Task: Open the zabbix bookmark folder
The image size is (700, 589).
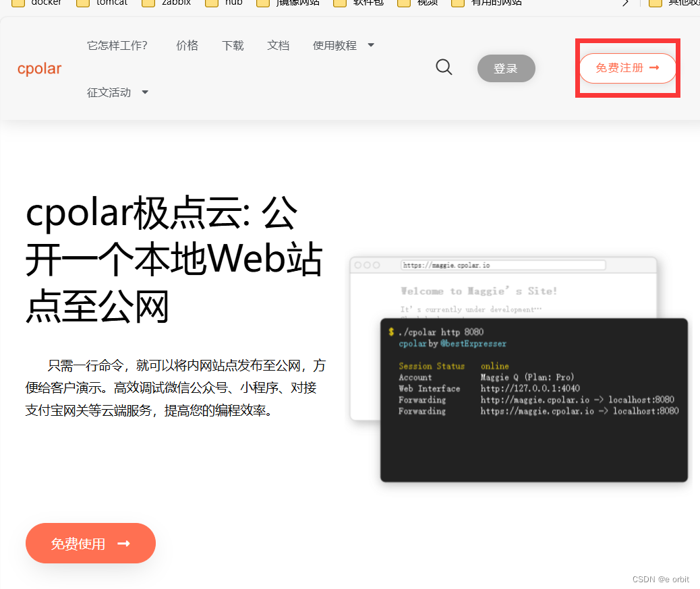Action: tap(167, 3)
